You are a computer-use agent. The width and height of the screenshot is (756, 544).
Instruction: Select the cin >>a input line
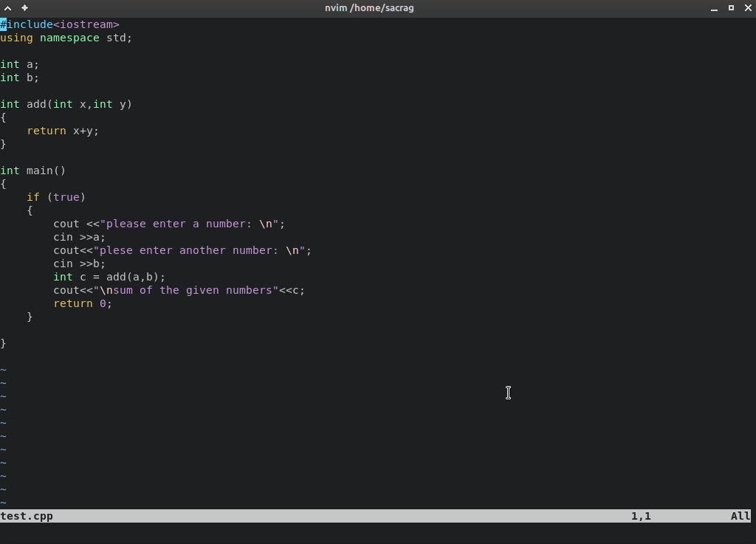click(78, 237)
